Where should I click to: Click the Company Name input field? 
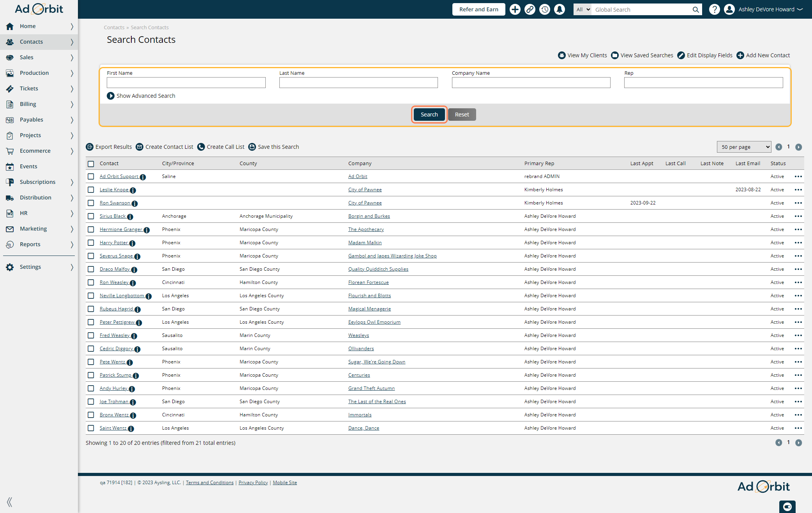pos(531,83)
